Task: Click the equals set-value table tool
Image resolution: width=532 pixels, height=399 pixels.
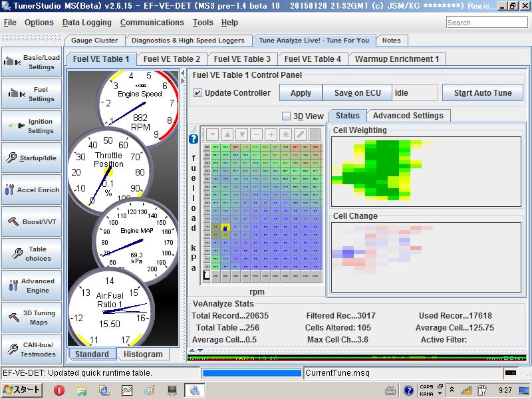Action: (213, 135)
